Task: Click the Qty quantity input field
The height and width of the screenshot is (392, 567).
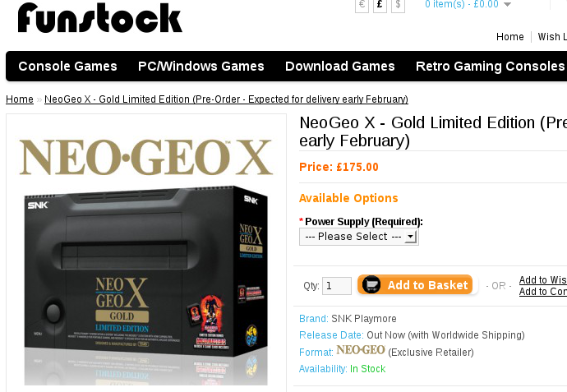Action: pos(337,286)
